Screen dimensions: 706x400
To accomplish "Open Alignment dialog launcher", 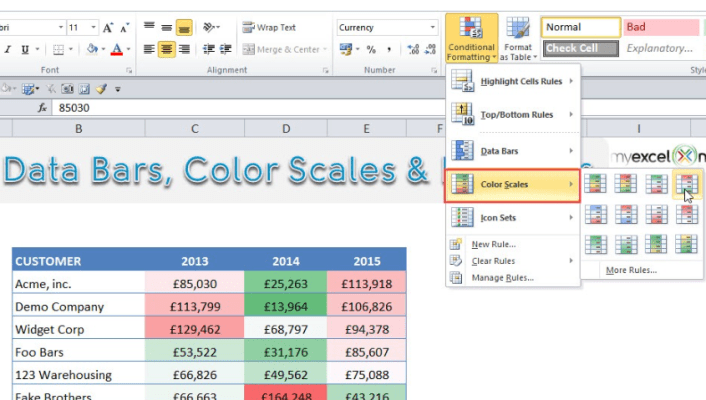I will tap(325, 70).
